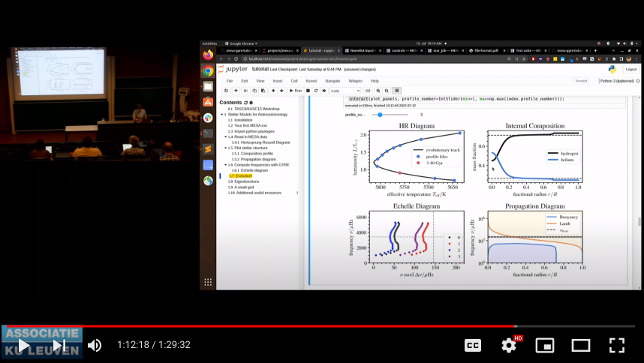Image resolution: width=644 pixels, height=363 pixels.
Task: Open the Terminal from the Ubuntu dock
Action: 208,133
